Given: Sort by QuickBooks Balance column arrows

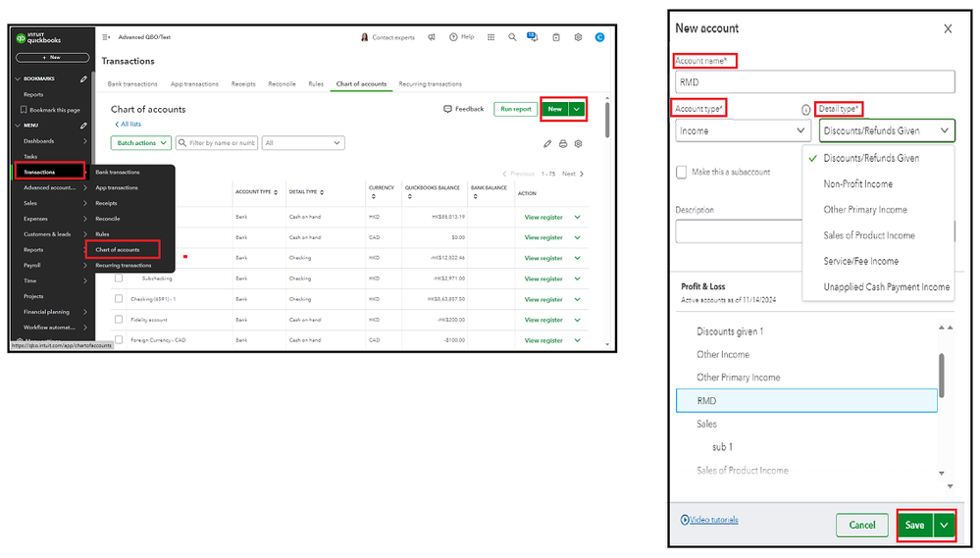Looking at the screenshot, I should coord(409,197).
